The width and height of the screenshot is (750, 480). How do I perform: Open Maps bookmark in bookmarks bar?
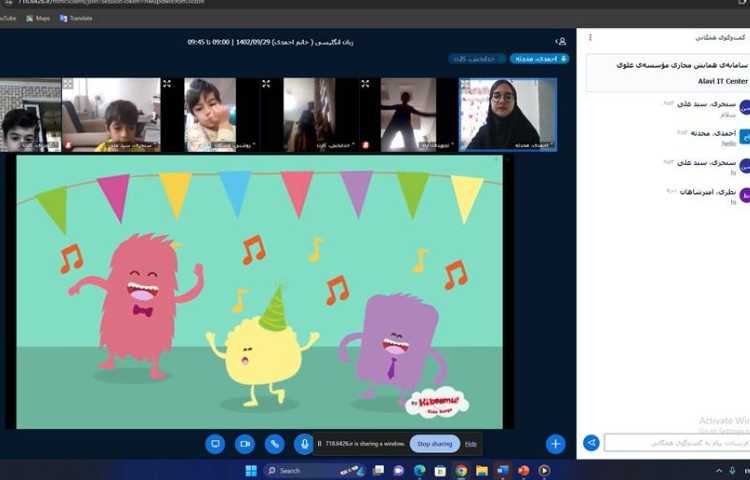(38, 18)
